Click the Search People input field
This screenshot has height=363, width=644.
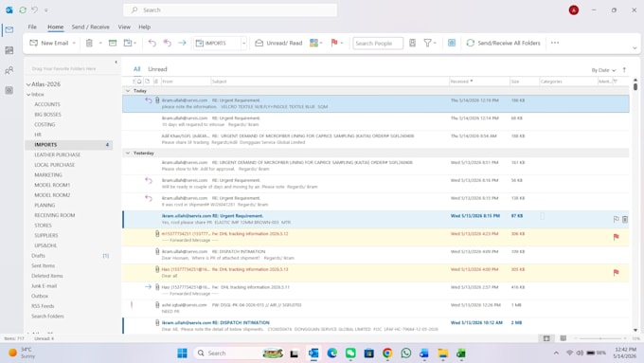click(x=378, y=43)
